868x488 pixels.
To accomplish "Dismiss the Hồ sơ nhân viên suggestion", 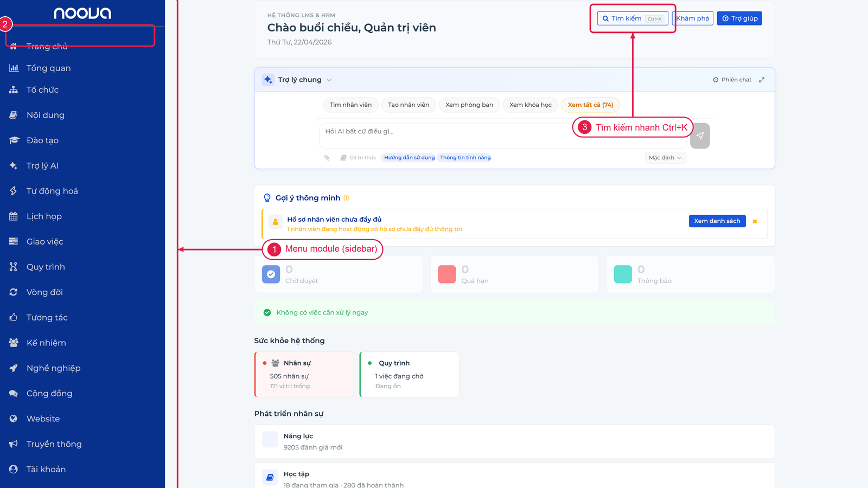I will point(755,221).
